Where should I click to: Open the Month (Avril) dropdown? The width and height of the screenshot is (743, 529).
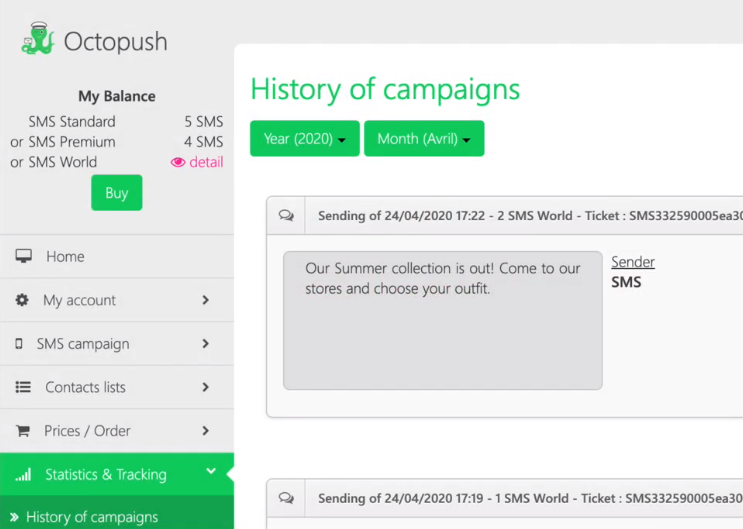424,139
